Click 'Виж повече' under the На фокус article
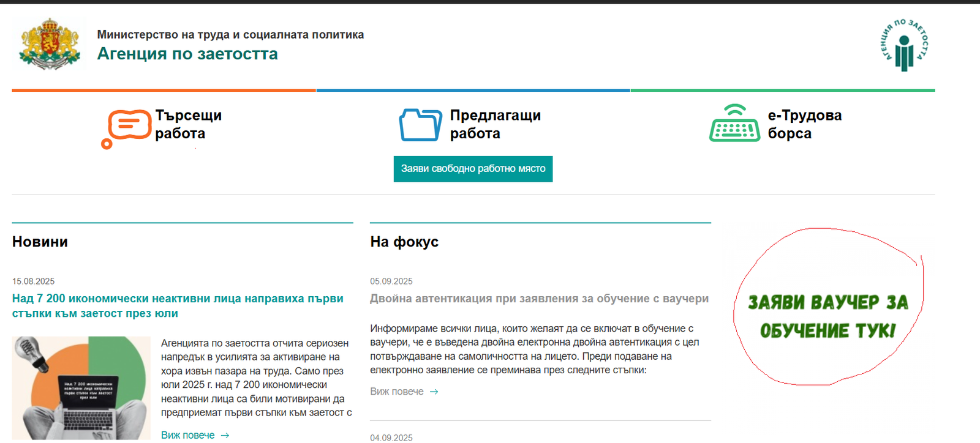This screenshot has width=980, height=443. tap(397, 392)
